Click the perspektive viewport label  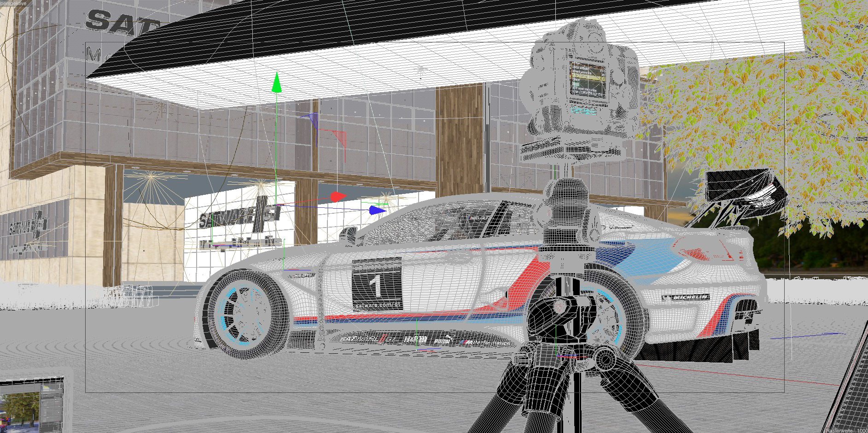[13, 3]
